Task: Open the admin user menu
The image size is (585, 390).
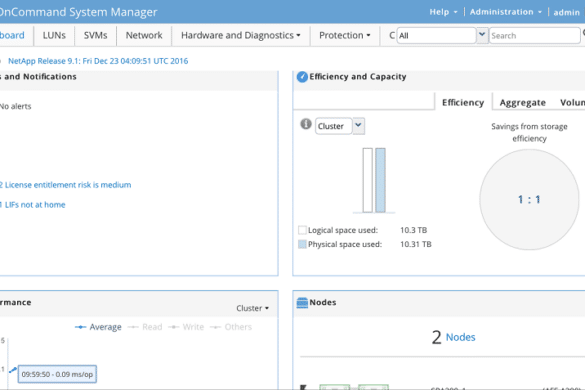Action: (x=566, y=12)
